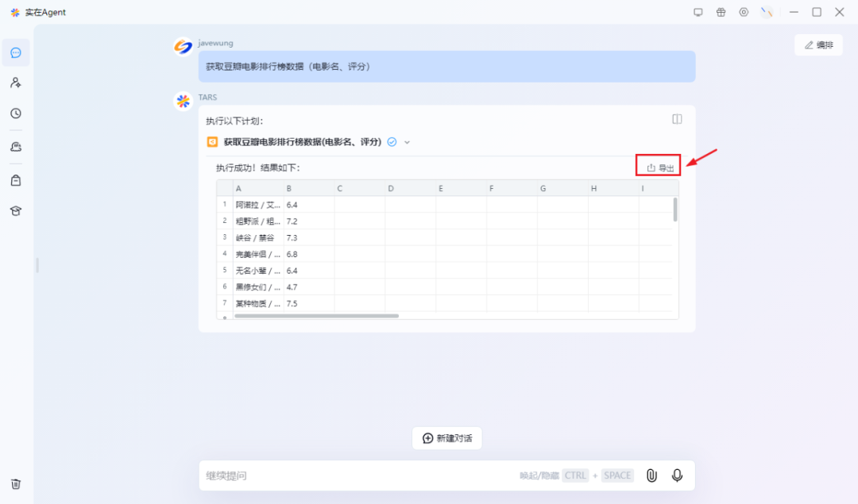Start voice input with the microphone icon

[x=677, y=475]
